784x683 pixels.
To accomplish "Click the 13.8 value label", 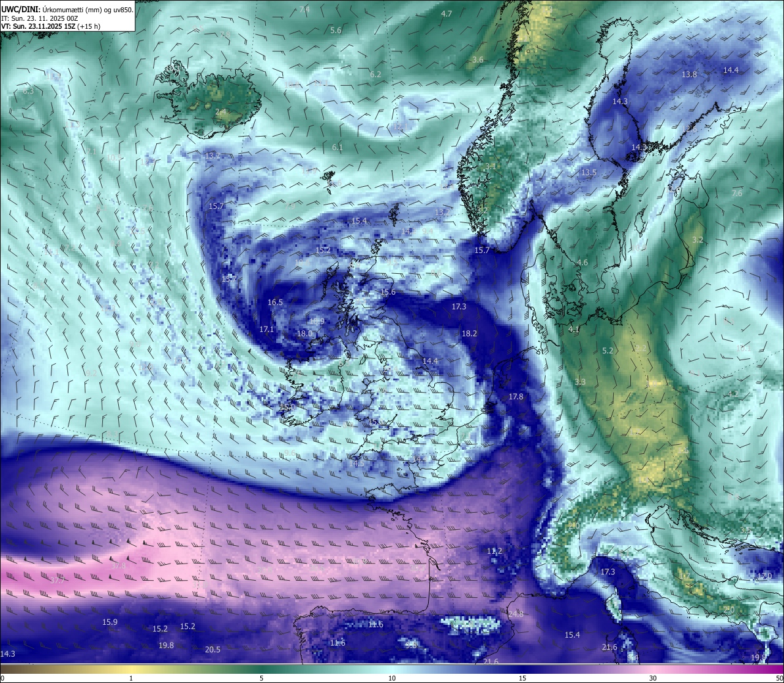I will tap(689, 74).
